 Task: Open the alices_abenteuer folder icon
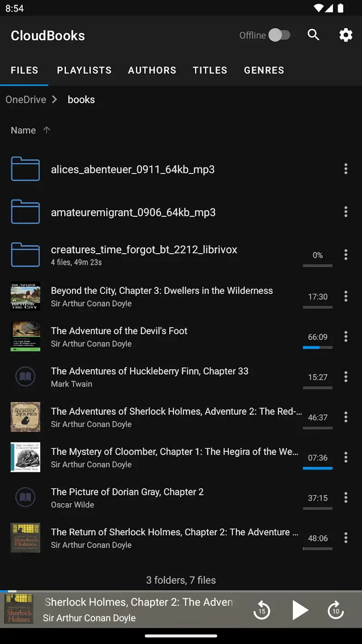point(25,169)
